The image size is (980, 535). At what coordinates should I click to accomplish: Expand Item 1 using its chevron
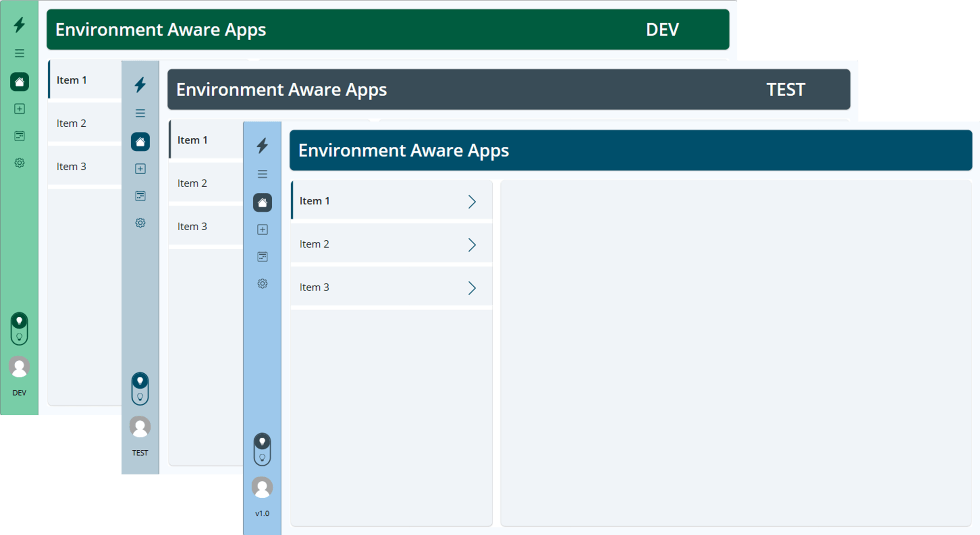tap(473, 201)
